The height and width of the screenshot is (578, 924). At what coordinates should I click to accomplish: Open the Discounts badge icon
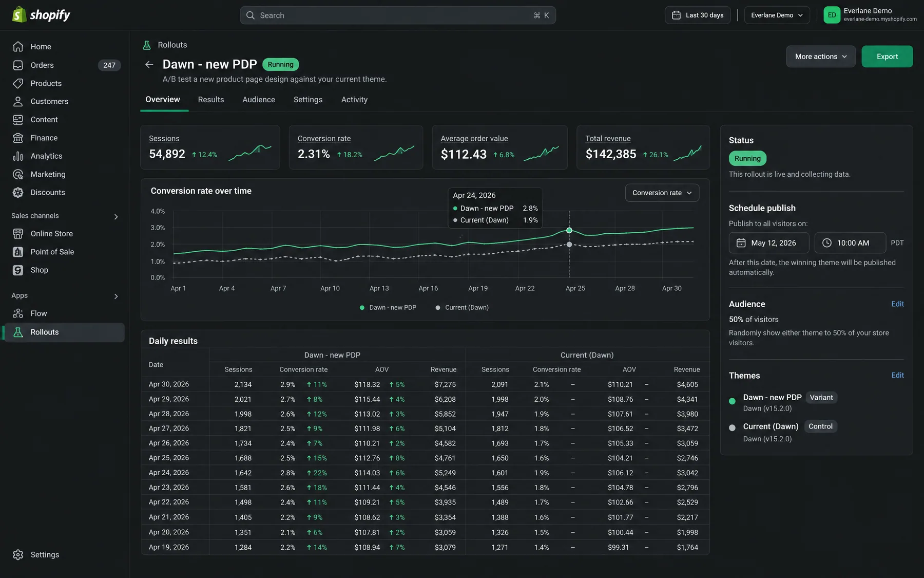[18, 193]
